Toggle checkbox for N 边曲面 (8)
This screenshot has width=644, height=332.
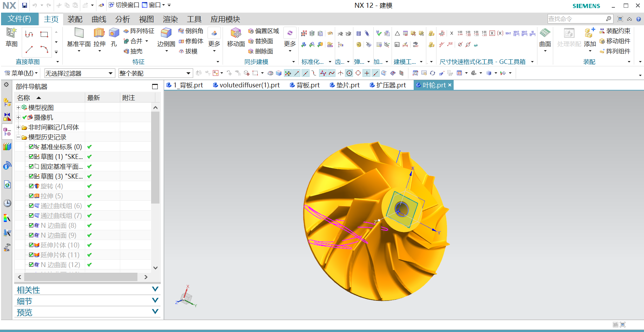[x=31, y=225]
